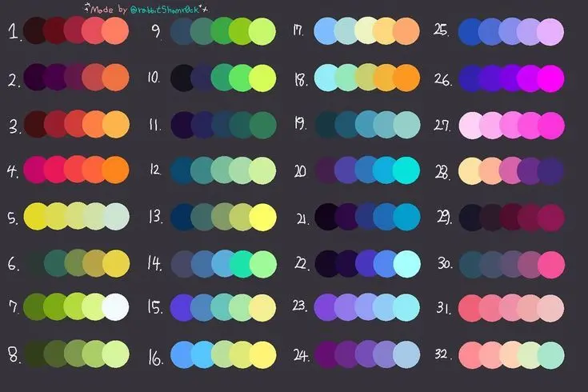Image resolution: width=588 pixels, height=392 pixels.
Task: Choose the yellow-green swatch in palette 9
Action: [239, 31]
